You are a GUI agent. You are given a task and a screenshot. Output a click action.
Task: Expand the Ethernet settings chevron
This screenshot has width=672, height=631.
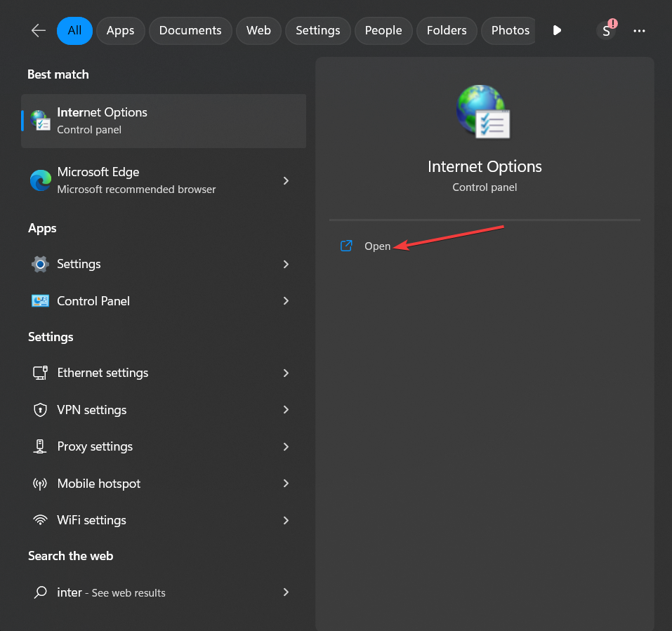pyautogui.click(x=286, y=373)
